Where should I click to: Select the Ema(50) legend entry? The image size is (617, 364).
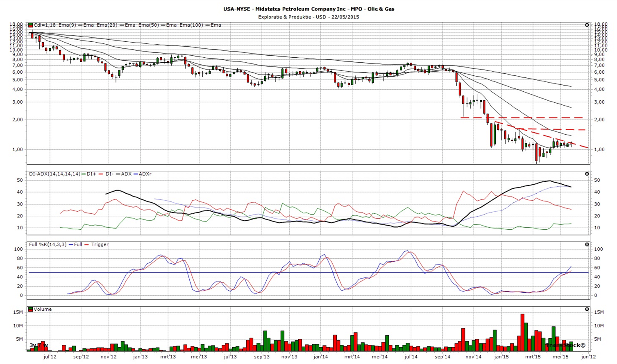click(149, 25)
